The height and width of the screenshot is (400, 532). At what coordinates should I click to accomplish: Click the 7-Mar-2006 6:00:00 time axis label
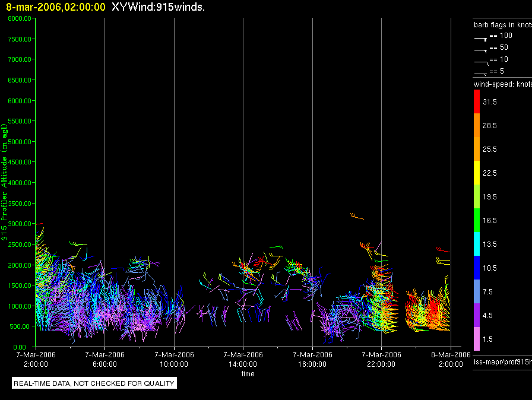point(105,359)
